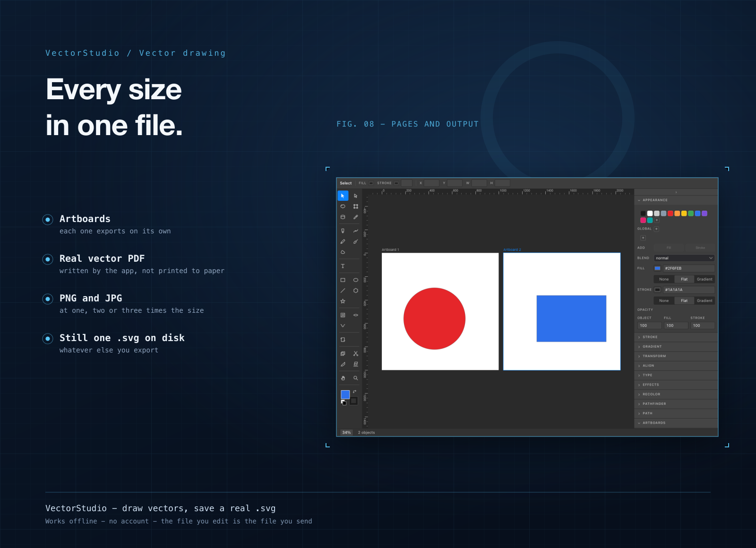756x548 pixels.
Task: Swap fill and stroke colors
Action: [354, 392]
